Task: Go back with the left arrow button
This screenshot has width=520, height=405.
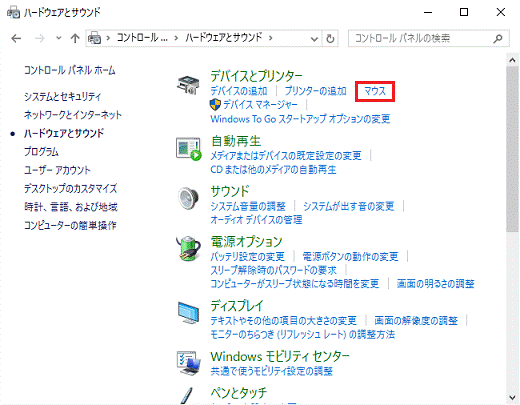Action: pyautogui.click(x=16, y=39)
